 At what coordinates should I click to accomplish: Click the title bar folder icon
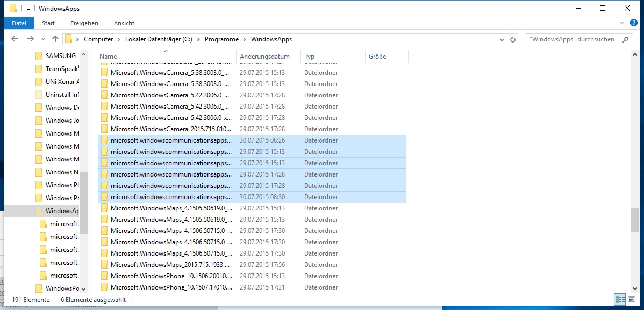pyautogui.click(x=13, y=9)
